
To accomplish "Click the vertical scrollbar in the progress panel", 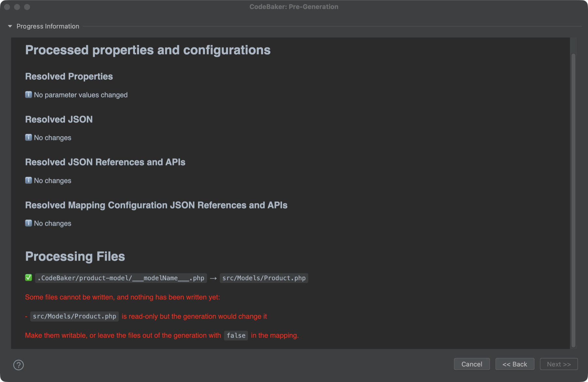I will (573, 200).
